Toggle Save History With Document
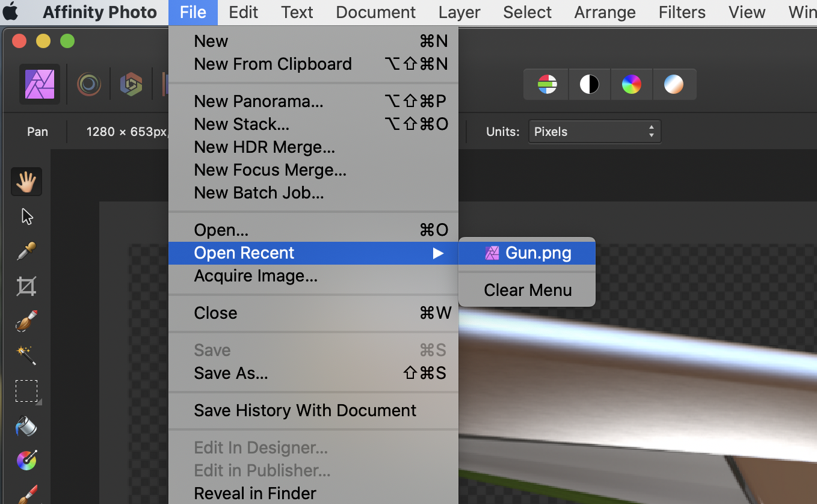The width and height of the screenshot is (817, 504). 313,410
